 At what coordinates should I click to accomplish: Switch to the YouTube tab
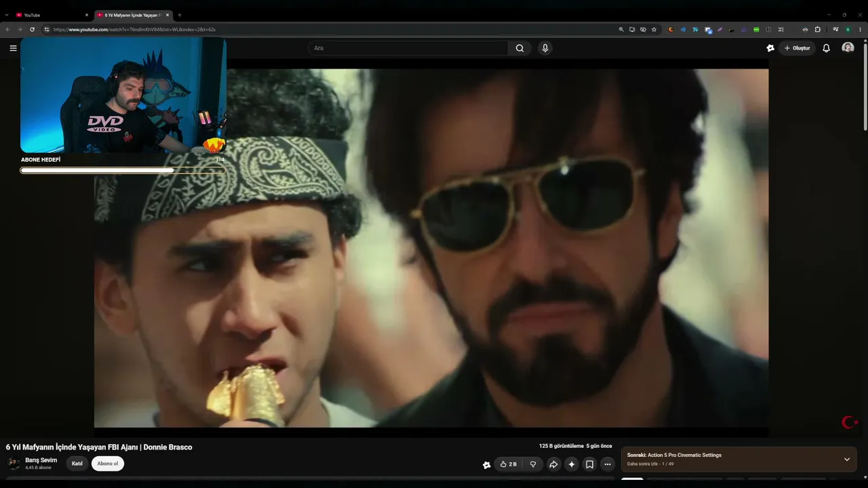pos(51,15)
